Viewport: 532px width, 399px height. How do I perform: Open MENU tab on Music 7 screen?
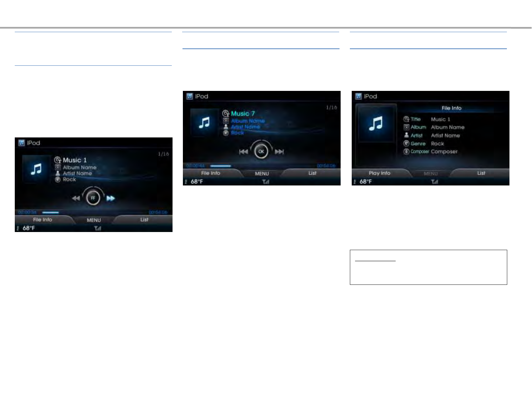(x=262, y=174)
